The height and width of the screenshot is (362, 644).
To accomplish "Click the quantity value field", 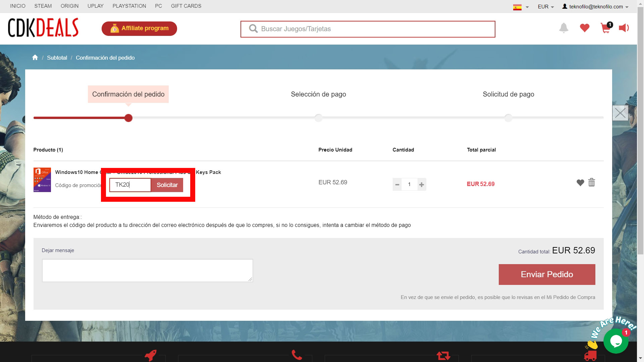I will [x=409, y=184].
